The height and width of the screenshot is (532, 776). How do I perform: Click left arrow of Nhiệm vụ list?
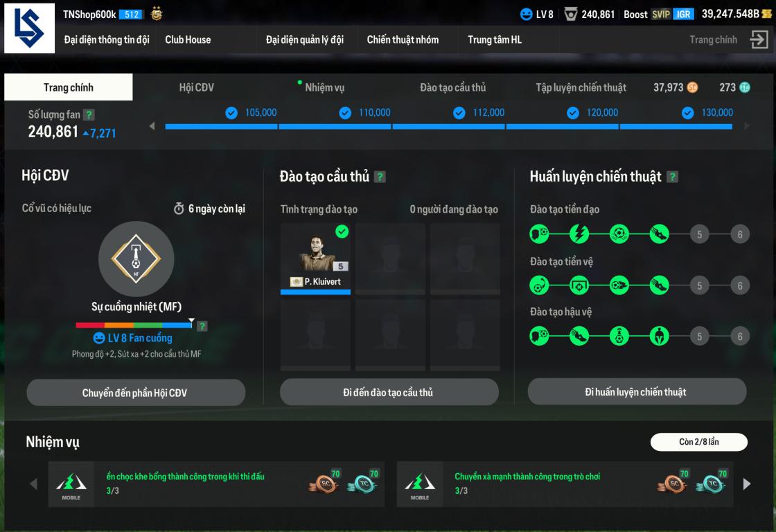tap(34, 484)
